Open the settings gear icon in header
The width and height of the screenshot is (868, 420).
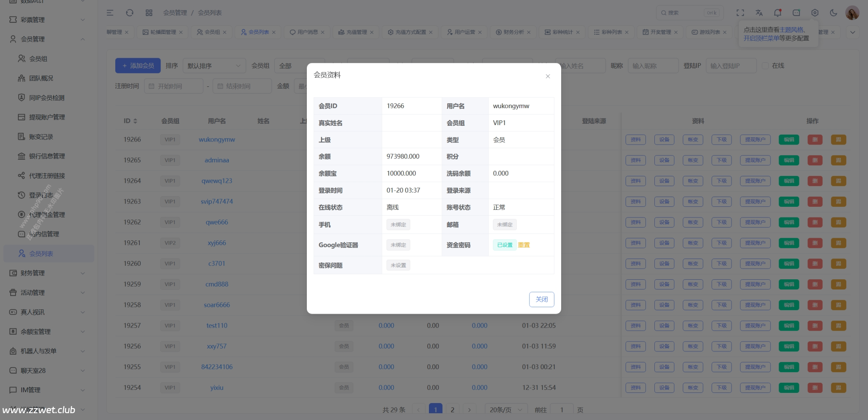point(815,13)
